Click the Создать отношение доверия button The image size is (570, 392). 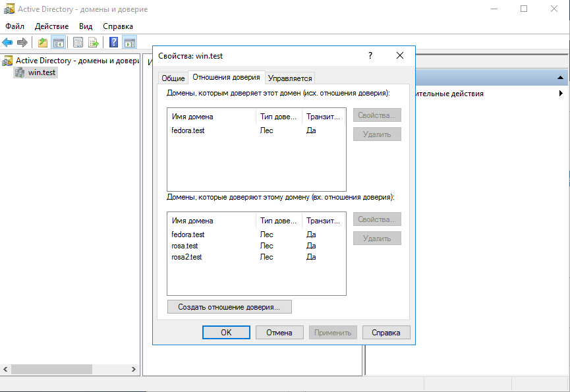tap(229, 307)
